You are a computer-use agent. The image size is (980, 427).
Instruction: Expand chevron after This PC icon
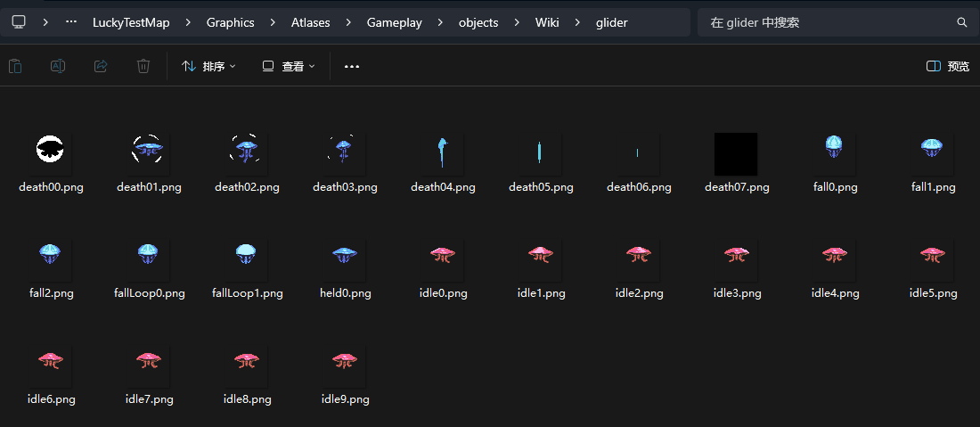tap(45, 22)
